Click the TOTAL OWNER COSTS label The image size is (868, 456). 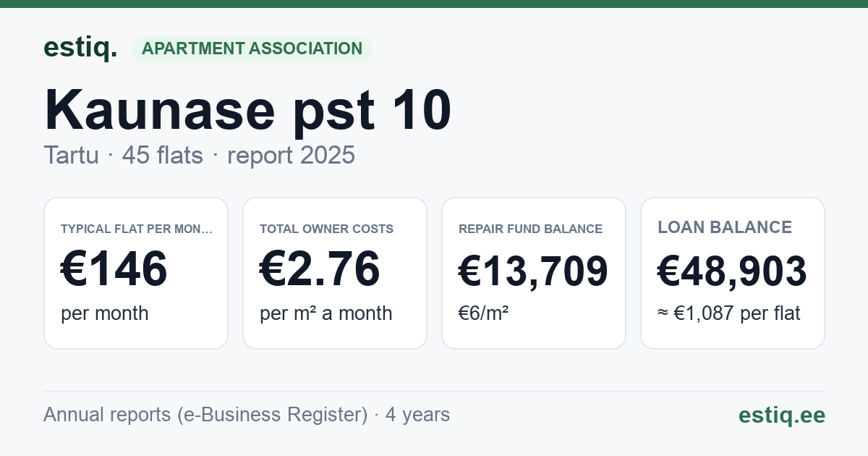(x=326, y=229)
